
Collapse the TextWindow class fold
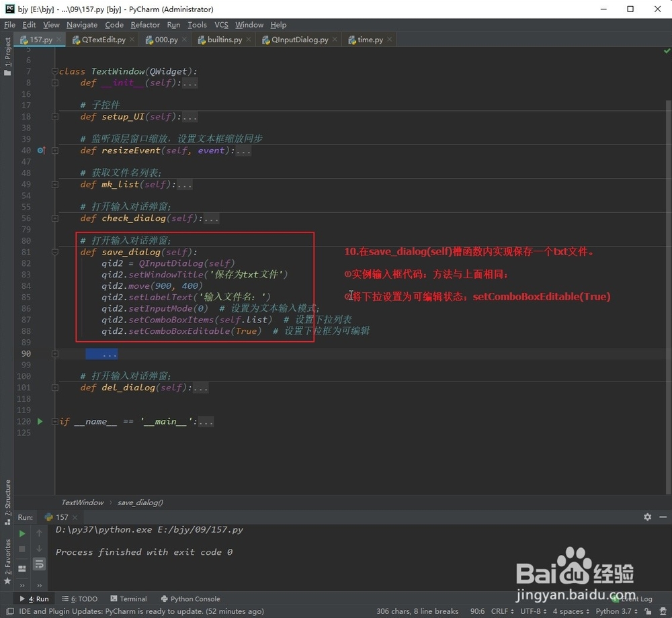tap(55, 71)
